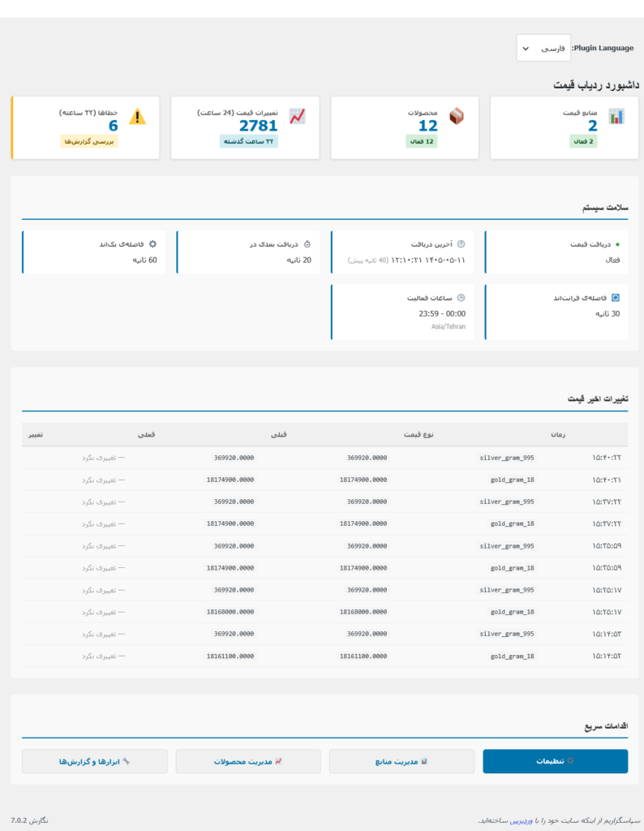This screenshot has width=644, height=831.
Task: Click the 'فعال' price fetch status value
Action: tap(612, 260)
